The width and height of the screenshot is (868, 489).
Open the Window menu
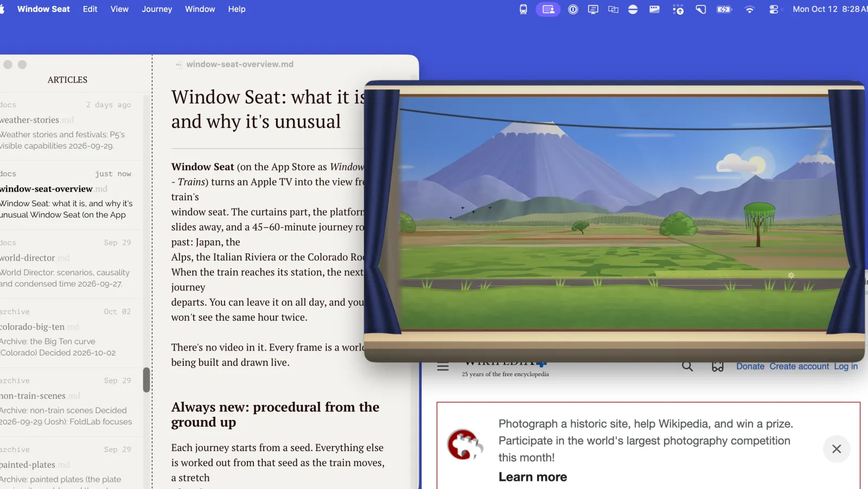200,9
